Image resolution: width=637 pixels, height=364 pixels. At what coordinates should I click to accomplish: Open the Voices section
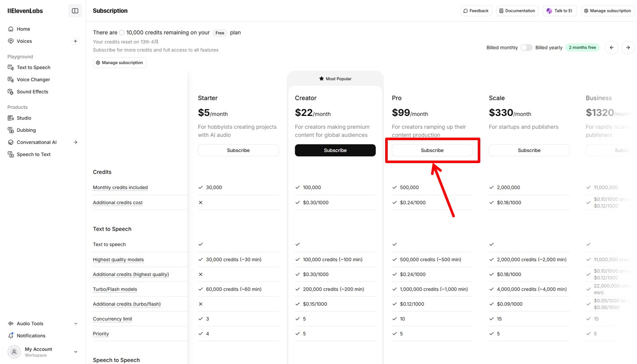coord(24,41)
